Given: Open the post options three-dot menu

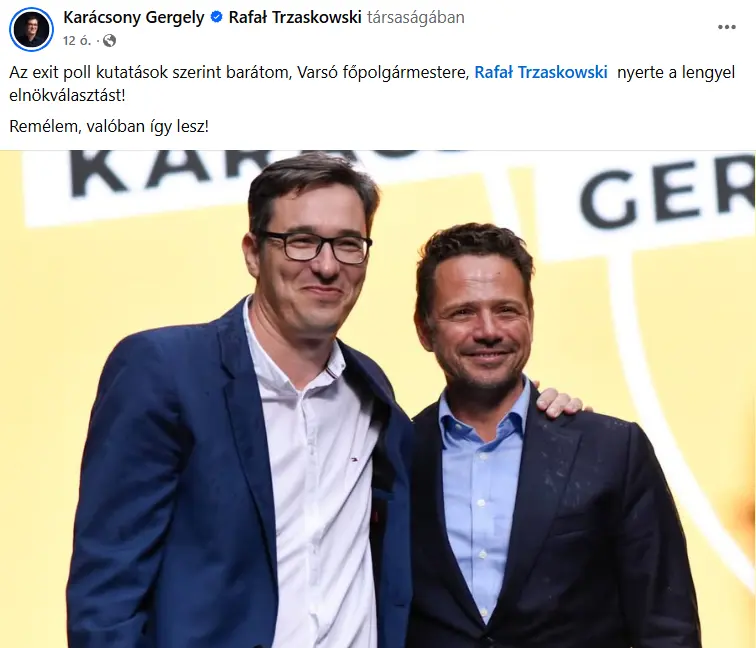Looking at the screenshot, I should tap(727, 27).
